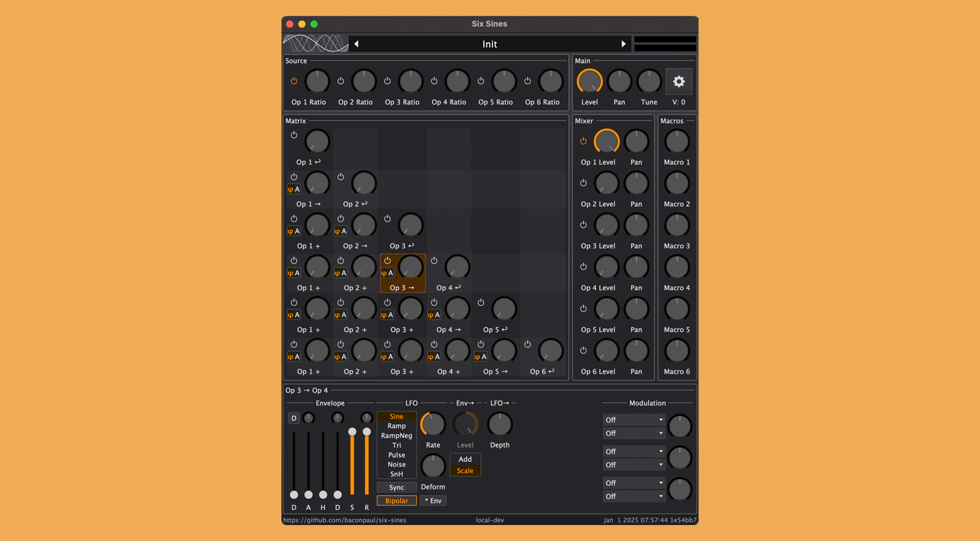
Task: Click phase-A icon beside Op 5 → knob
Action: click(480, 357)
